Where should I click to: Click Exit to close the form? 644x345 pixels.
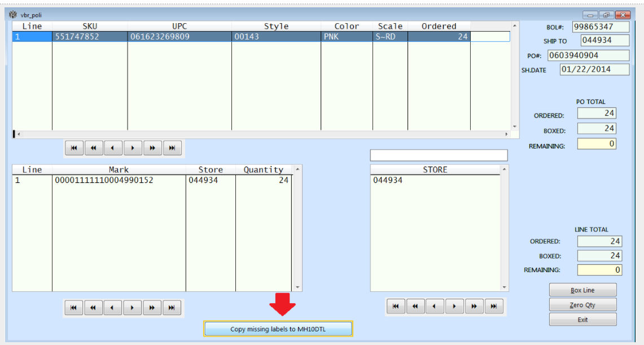(582, 319)
